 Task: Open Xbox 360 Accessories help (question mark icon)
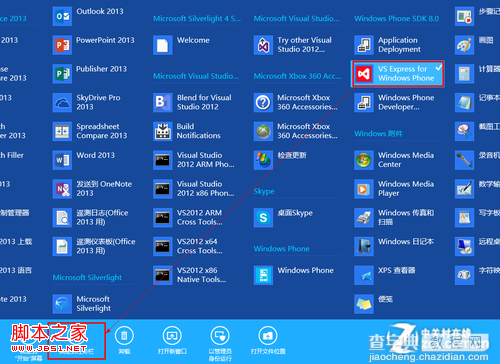click(x=296, y=102)
